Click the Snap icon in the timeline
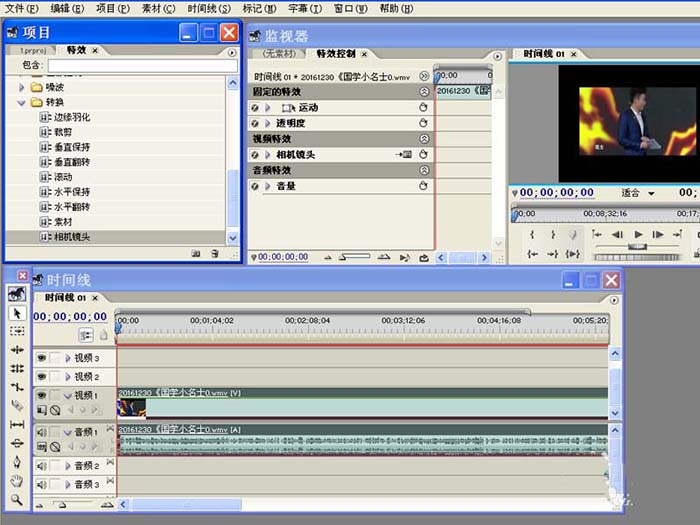Image resolution: width=700 pixels, height=525 pixels. 86,335
